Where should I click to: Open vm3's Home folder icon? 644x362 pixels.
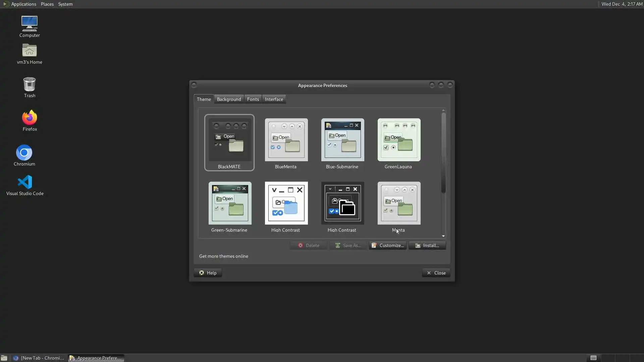coord(30,51)
